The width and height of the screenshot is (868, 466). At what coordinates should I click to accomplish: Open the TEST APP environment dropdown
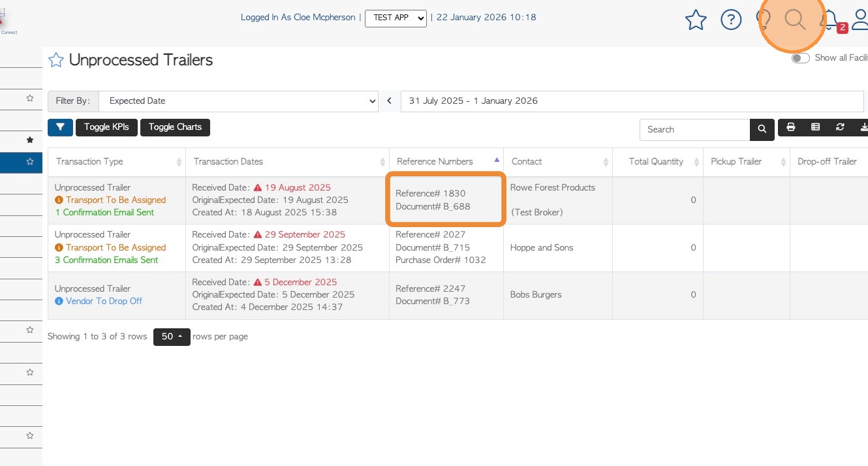click(x=395, y=18)
